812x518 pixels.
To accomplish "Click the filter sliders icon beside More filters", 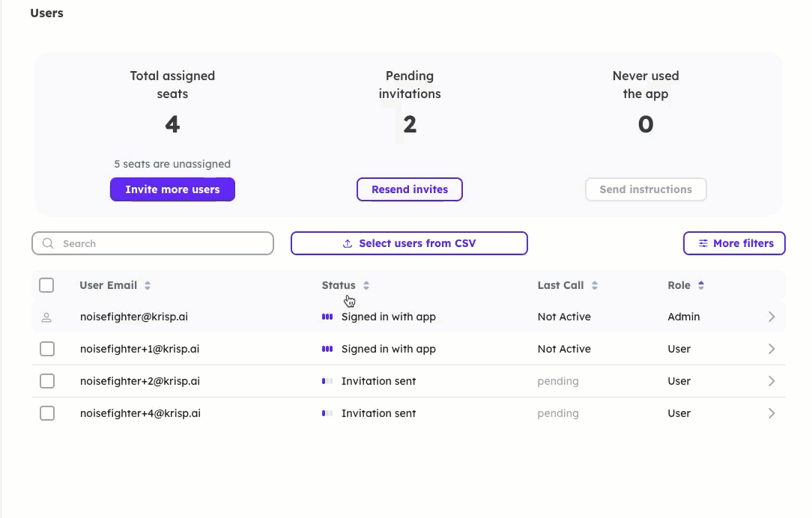I will pos(703,243).
